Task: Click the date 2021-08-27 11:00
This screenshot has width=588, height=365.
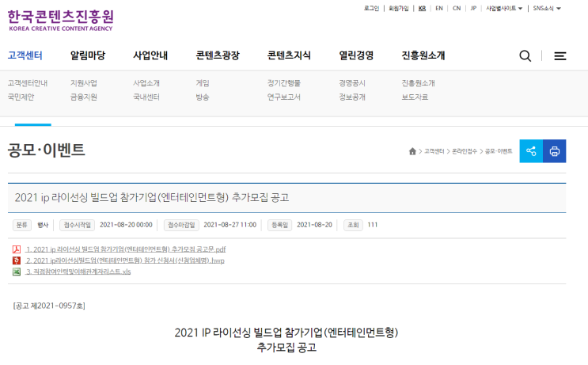Action: coord(230,225)
